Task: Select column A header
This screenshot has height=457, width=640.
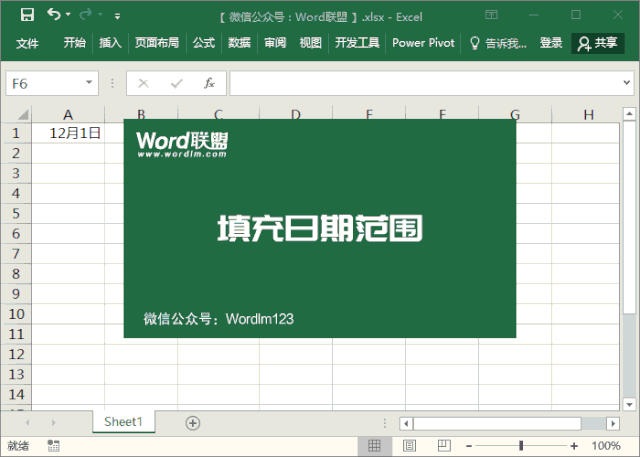Action: click(68, 115)
